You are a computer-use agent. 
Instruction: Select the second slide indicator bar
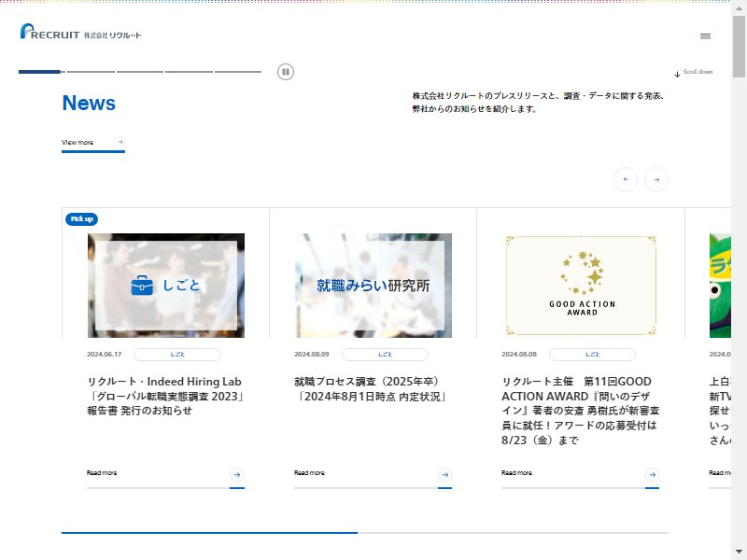click(x=91, y=72)
